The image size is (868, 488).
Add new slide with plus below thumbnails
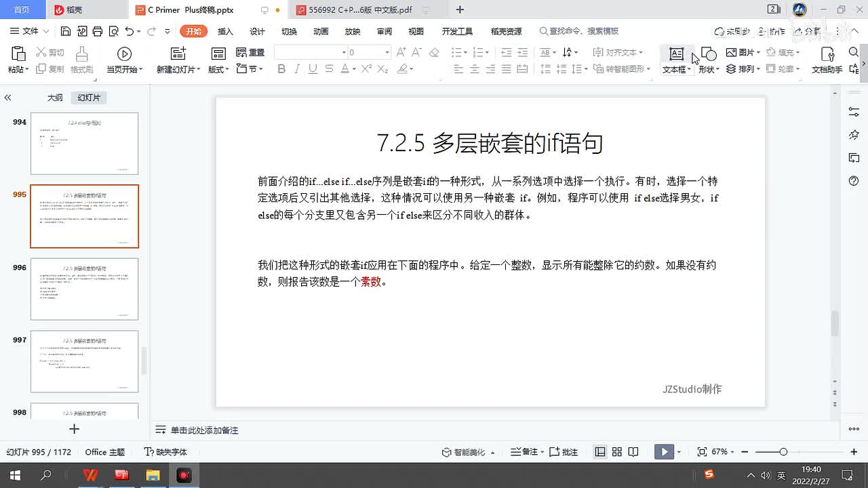point(75,429)
